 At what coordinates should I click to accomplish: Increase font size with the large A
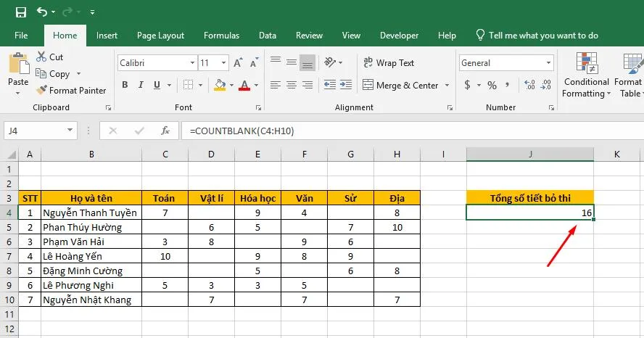238,62
